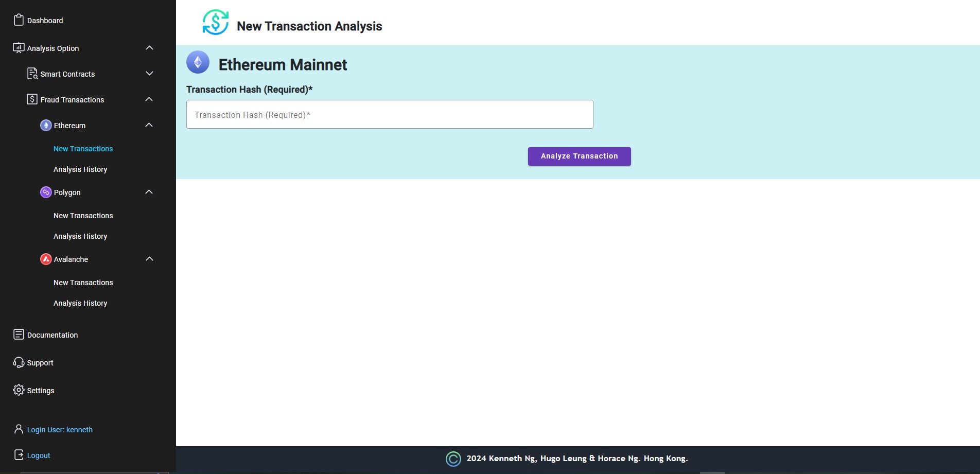Click the 2024 Kenneth Ng footer text
The width and height of the screenshot is (980, 474).
[577, 459]
